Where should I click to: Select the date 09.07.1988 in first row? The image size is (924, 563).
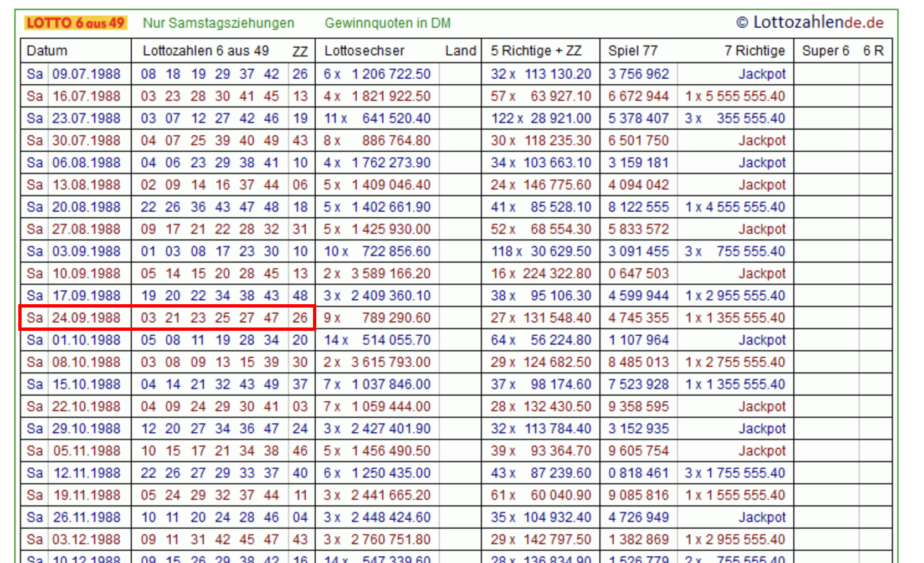(86, 74)
